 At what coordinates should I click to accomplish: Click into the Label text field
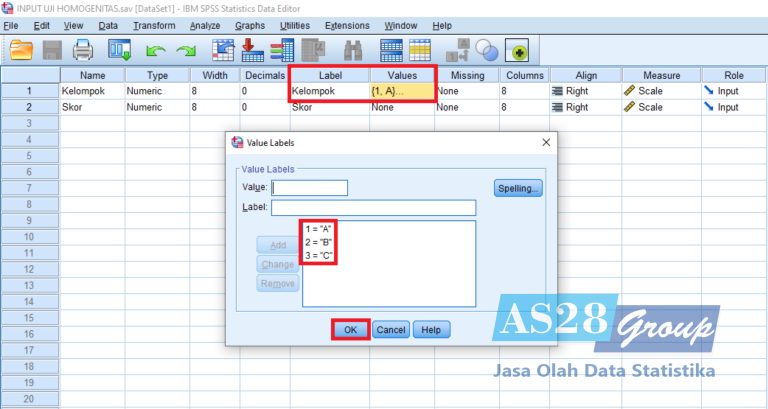tap(373, 208)
